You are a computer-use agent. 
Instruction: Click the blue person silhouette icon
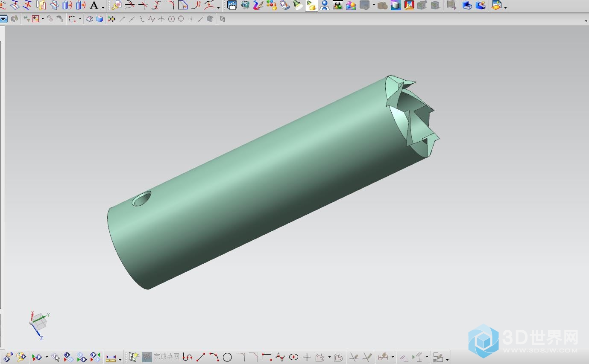(325, 6)
